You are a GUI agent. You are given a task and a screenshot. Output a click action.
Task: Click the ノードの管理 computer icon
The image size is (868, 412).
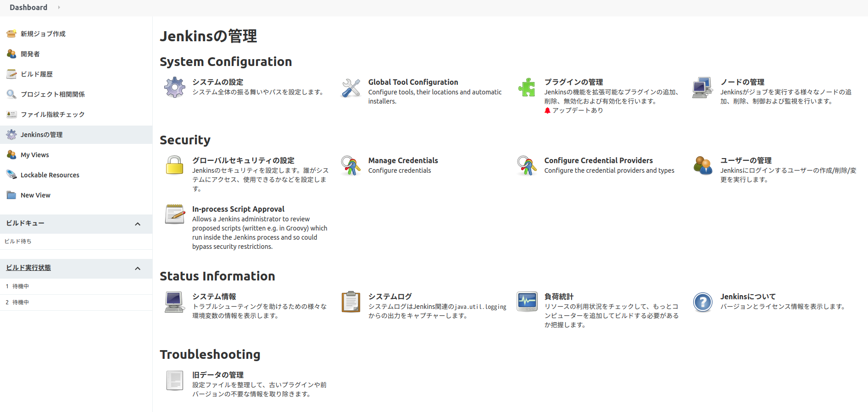[703, 88]
